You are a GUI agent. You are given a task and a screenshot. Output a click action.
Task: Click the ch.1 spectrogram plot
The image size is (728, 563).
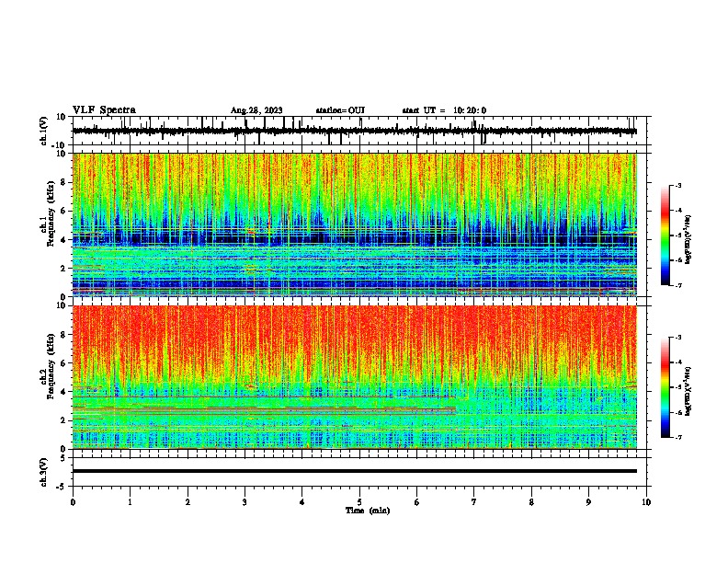355,224
